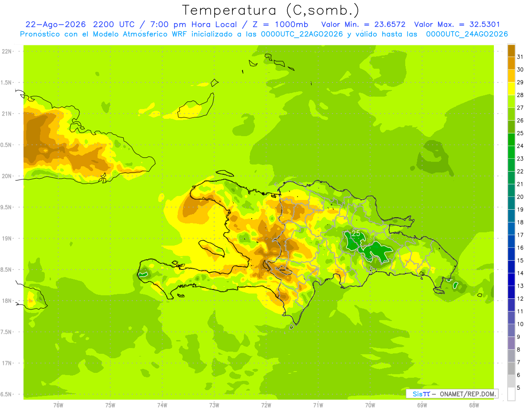Click the legend value '8'
The image size is (532, 411).
(519, 350)
